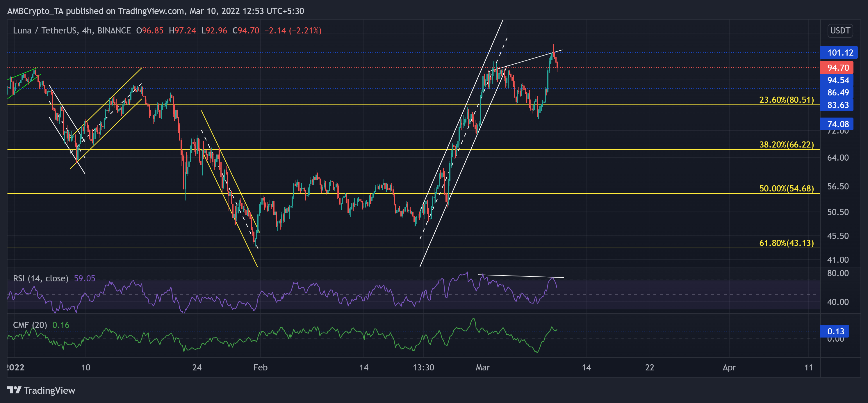Click the 86.49 blue price label
This screenshot has height=403, width=868.
(x=837, y=93)
